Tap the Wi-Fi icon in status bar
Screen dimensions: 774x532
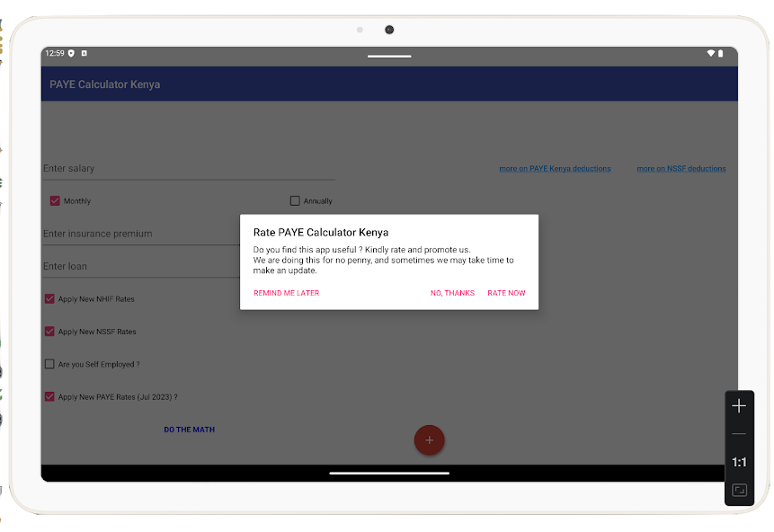(x=710, y=53)
